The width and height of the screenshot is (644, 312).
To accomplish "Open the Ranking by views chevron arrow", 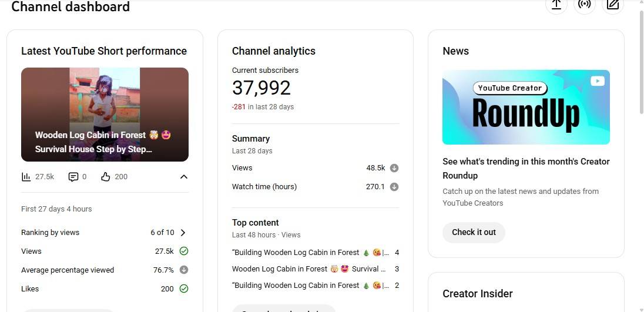I will tap(183, 233).
